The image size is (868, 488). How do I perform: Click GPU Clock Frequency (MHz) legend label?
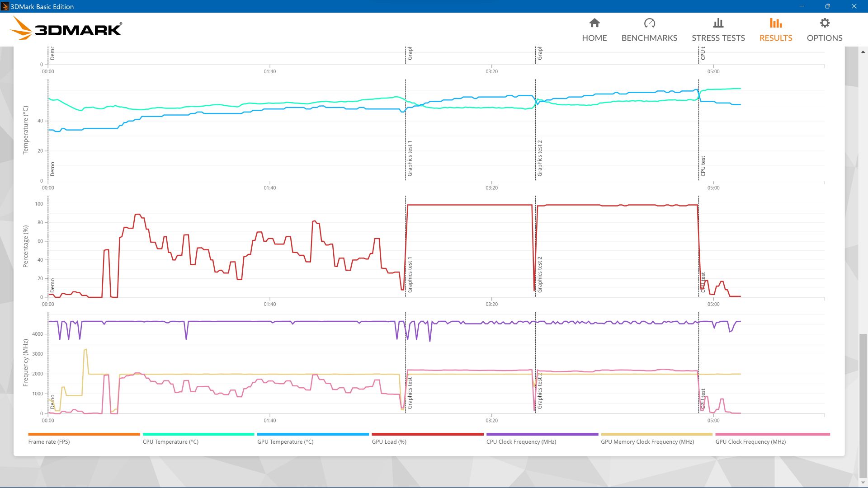pyautogui.click(x=750, y=442)
